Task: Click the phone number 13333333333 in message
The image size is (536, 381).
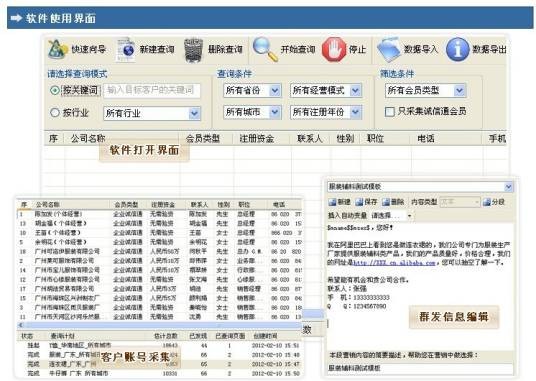Action: tap(371, 298)
